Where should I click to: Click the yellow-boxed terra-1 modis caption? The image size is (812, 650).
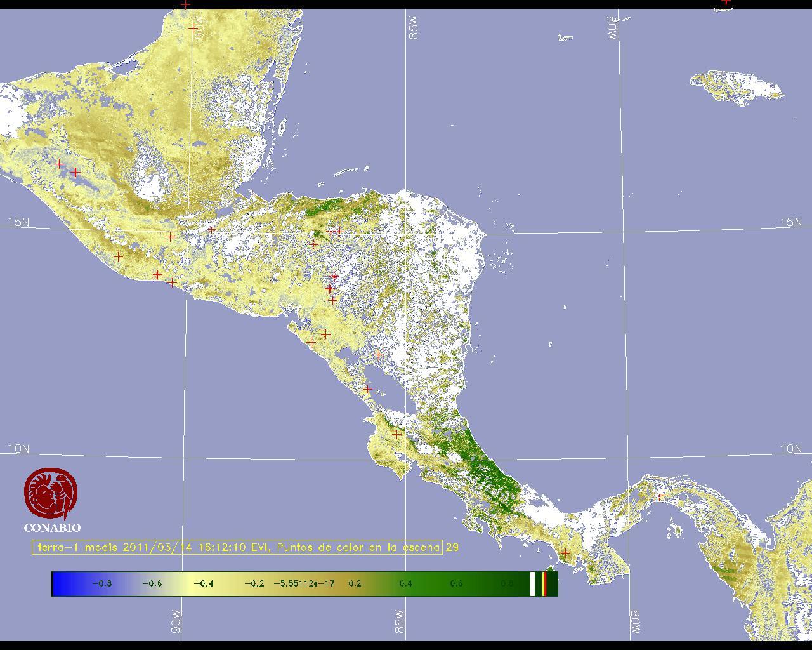[237, 547]
